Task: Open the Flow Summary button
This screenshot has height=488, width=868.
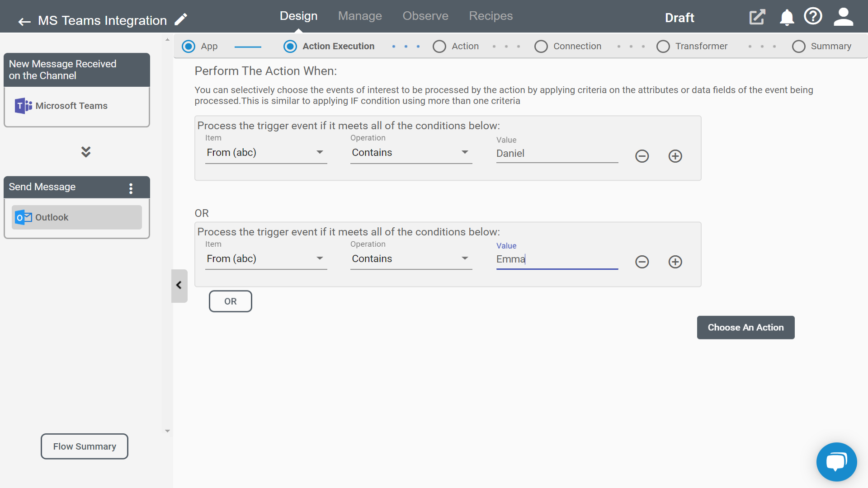Action: tap(85, 446)
